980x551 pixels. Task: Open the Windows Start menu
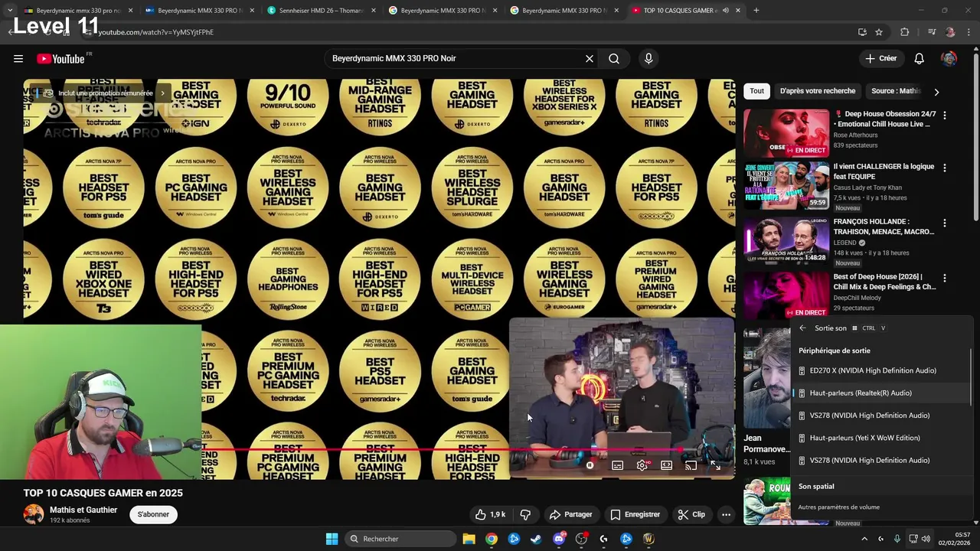[x=332, y=539]
